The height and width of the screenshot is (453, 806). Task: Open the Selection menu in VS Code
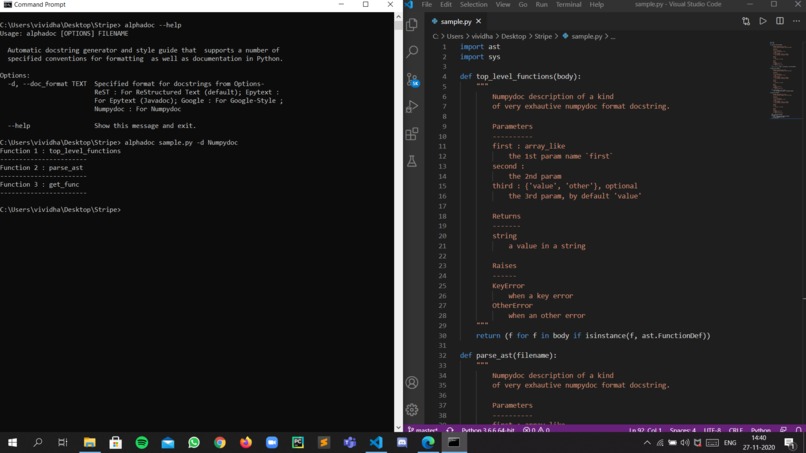click(473, 5)
